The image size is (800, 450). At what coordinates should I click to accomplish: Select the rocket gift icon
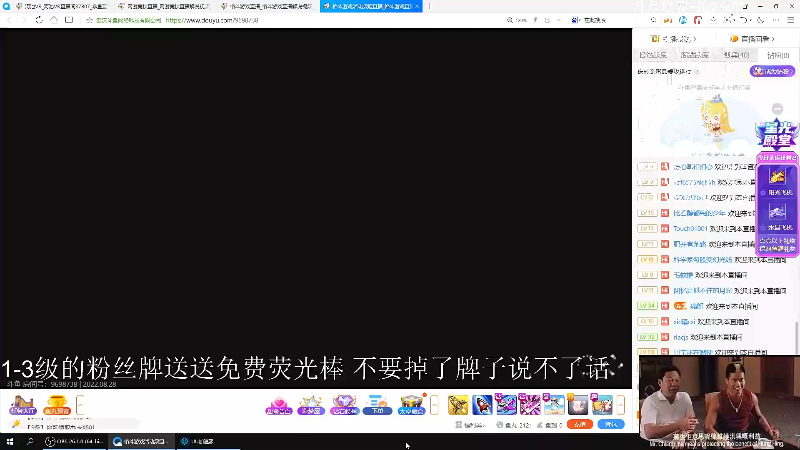tap(482, 405)
